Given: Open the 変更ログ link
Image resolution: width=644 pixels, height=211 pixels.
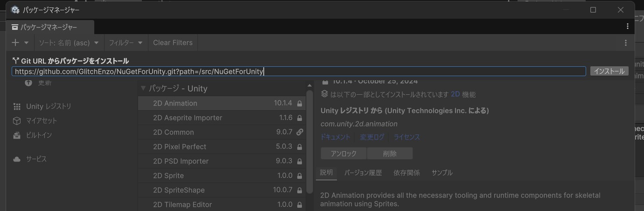Looking at the screenshot, I should (372, 137).
